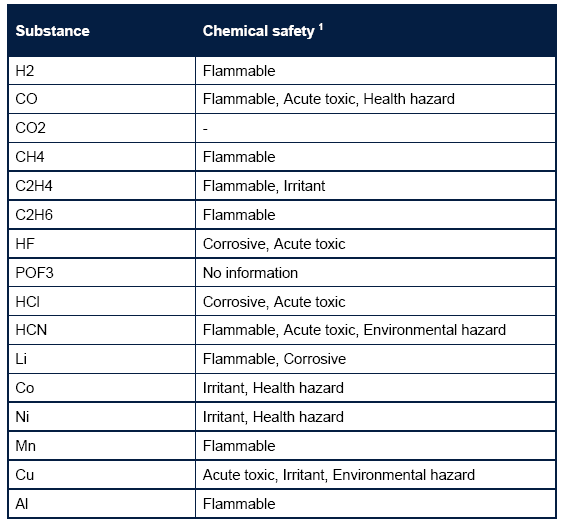Select 'Flammable, Corrosive' cell for Li
568x524 pixels.
click(x=376, y=359)
